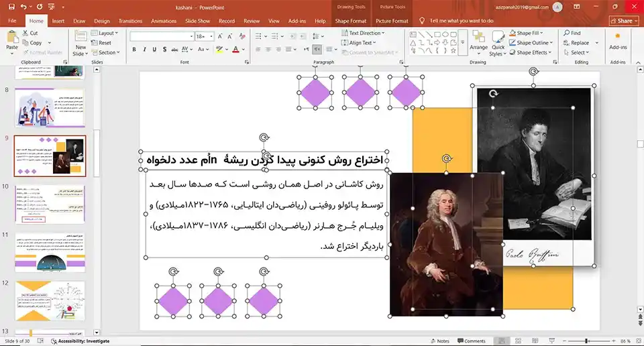Select slide 12 thumbnail
Screen dimensions: 644x346
pos(50,301)
